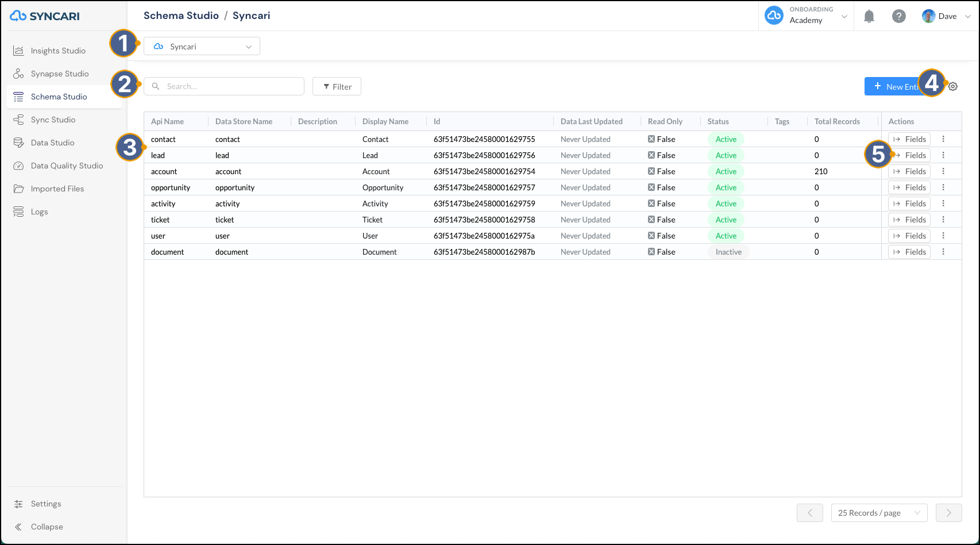This screenshot has width=980, height=545.
Task: Open more actions menu for contact row
Action: [943, 139]
